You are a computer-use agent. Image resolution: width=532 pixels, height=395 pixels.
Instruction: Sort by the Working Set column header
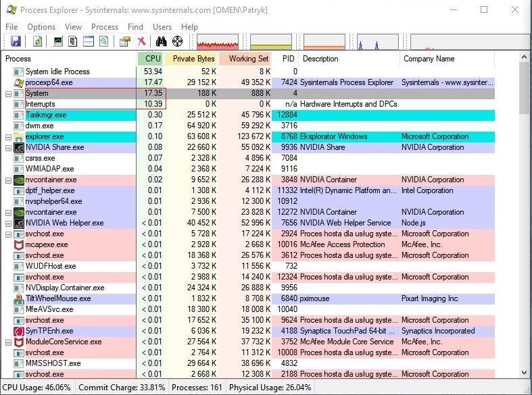pos(245,59)
